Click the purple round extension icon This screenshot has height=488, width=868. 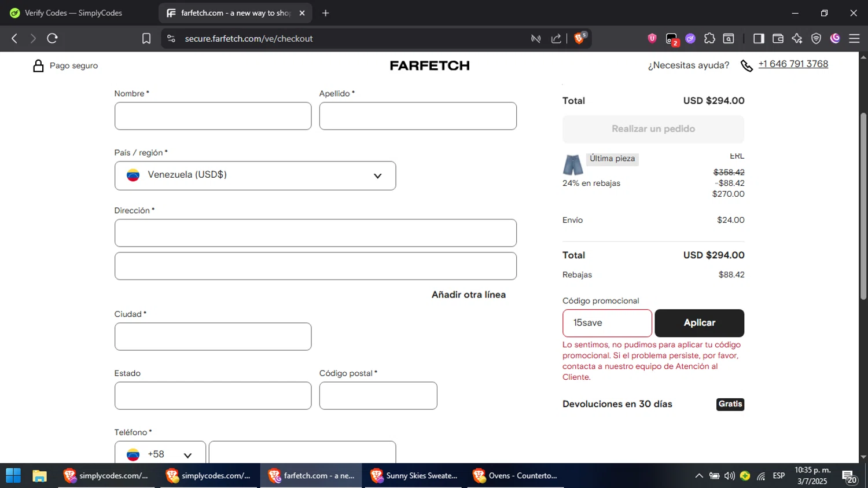pyautogui.click(x=690, y=38)
